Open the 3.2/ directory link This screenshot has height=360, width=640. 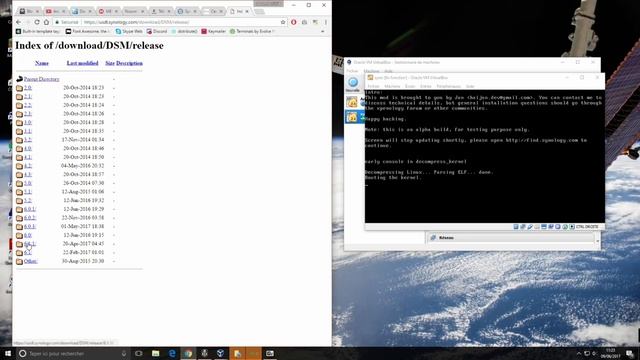click(27, 140)
